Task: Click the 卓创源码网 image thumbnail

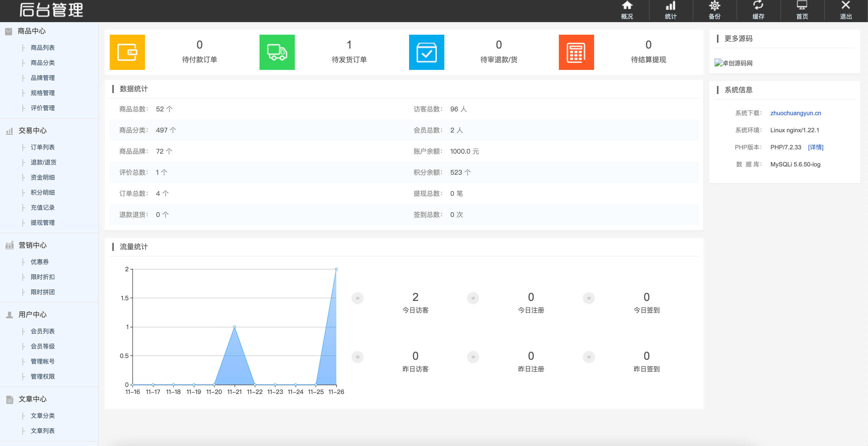Action: (733, 63)
